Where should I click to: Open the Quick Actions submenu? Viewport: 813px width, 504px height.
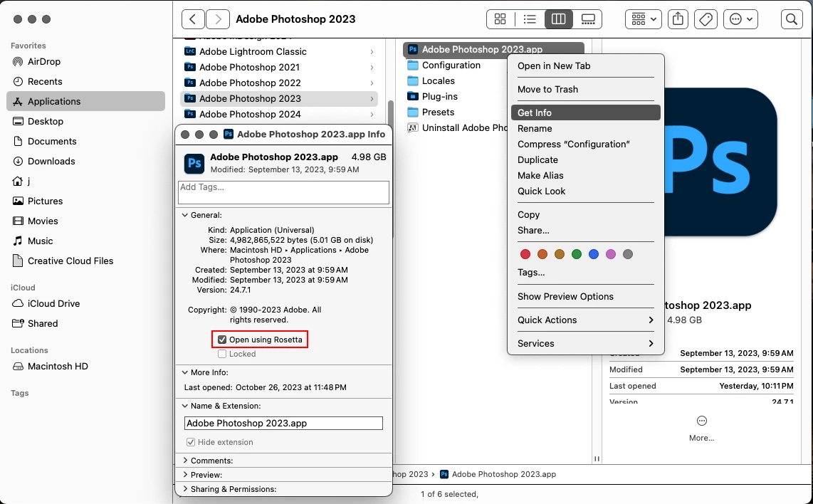pyautogui.click(x=585, y=320)
